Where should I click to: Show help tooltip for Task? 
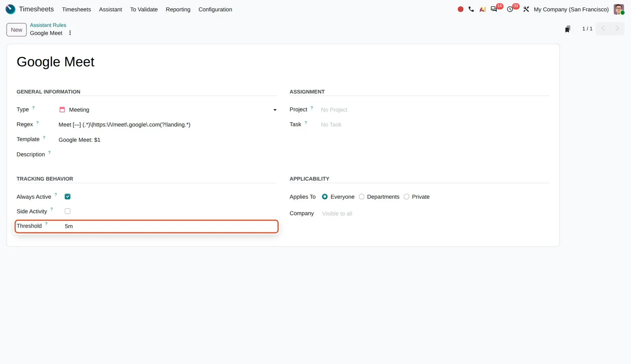306,123
